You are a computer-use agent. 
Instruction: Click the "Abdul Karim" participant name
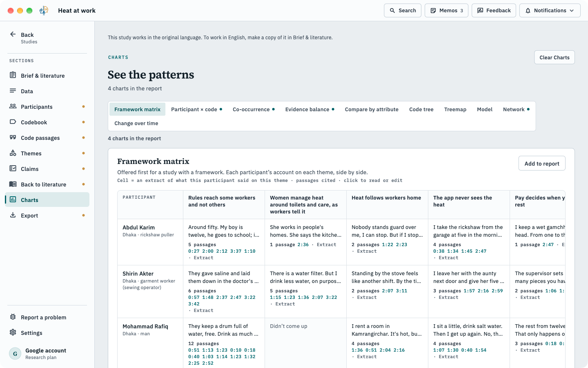(x=138, y=227)
